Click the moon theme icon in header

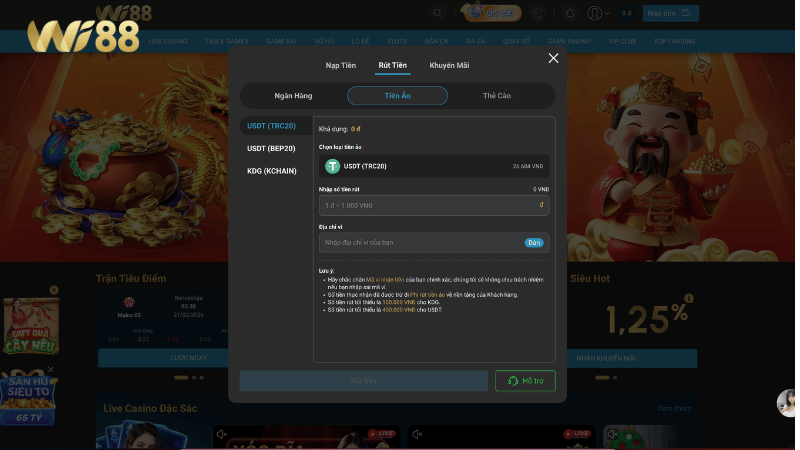538,13
